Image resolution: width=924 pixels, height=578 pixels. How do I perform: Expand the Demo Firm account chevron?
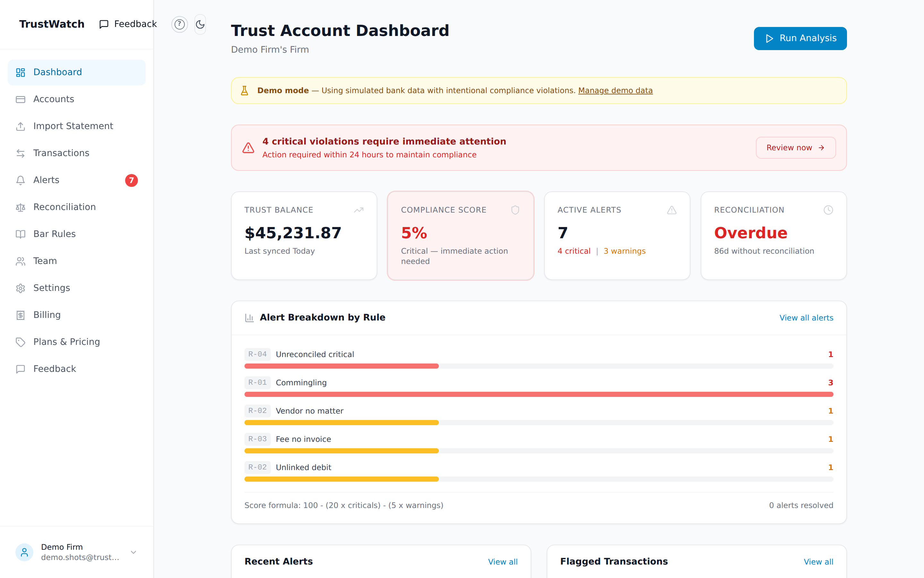(x=133, y=552)
